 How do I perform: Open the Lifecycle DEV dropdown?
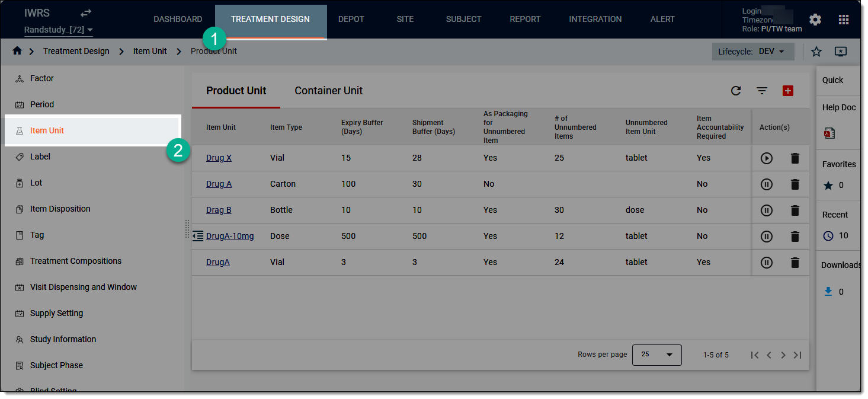coord(753,52)
